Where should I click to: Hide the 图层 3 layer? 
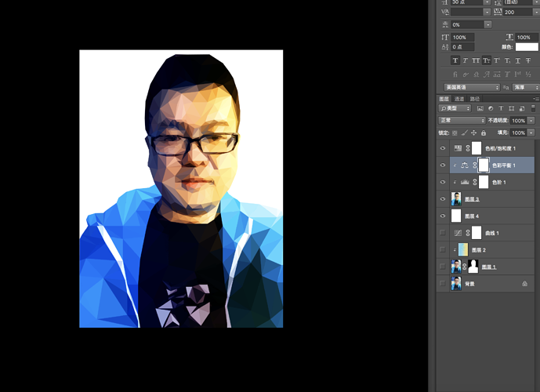[x=443, y=199]
